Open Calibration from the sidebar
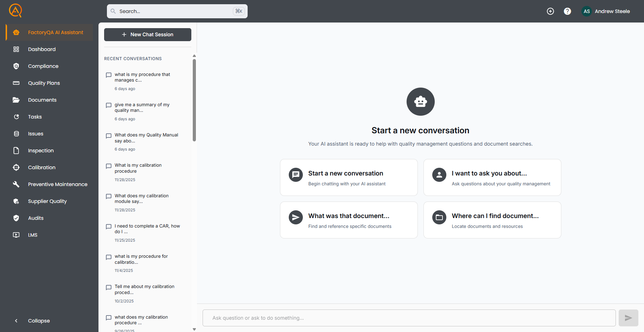This screenshot has width=644, height=332. pyautogui.click(x=42, y=167)
